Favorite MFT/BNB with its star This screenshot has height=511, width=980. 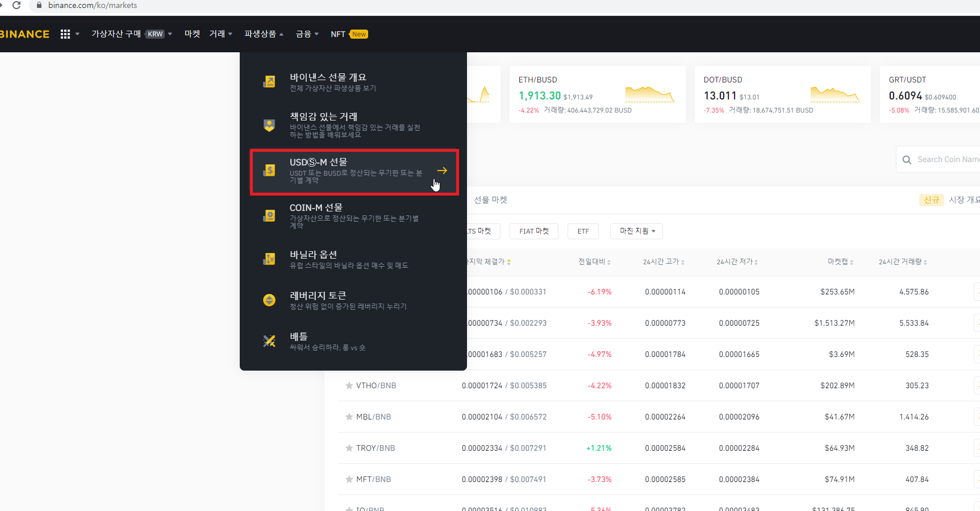coord(349,479)
